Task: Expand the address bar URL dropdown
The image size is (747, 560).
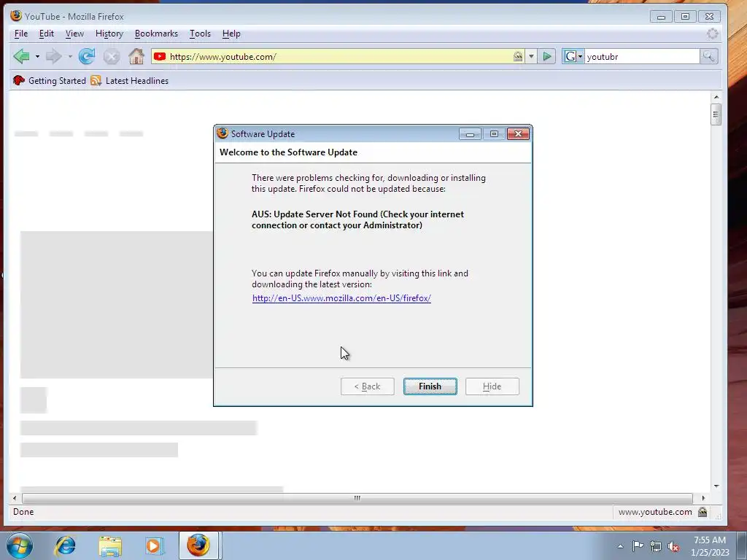Action: [531, 57]
